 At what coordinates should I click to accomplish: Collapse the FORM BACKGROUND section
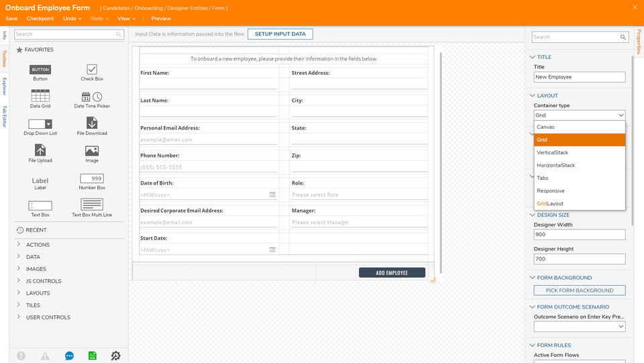pos(532,278)
